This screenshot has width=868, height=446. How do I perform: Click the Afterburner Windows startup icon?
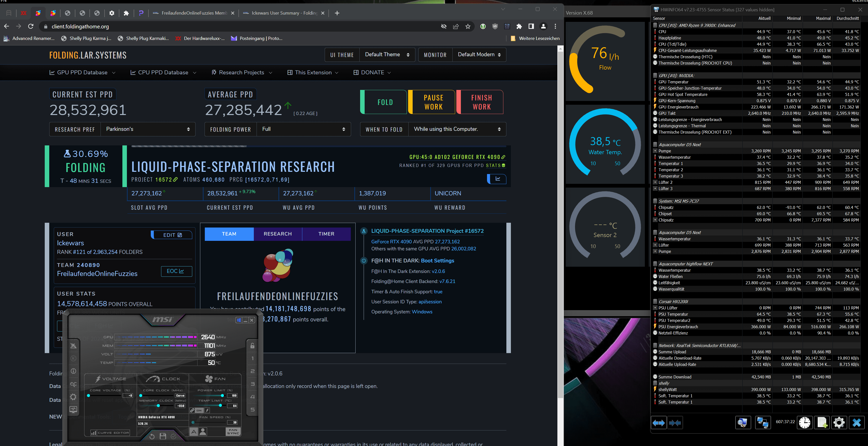(x=239, y=320)
